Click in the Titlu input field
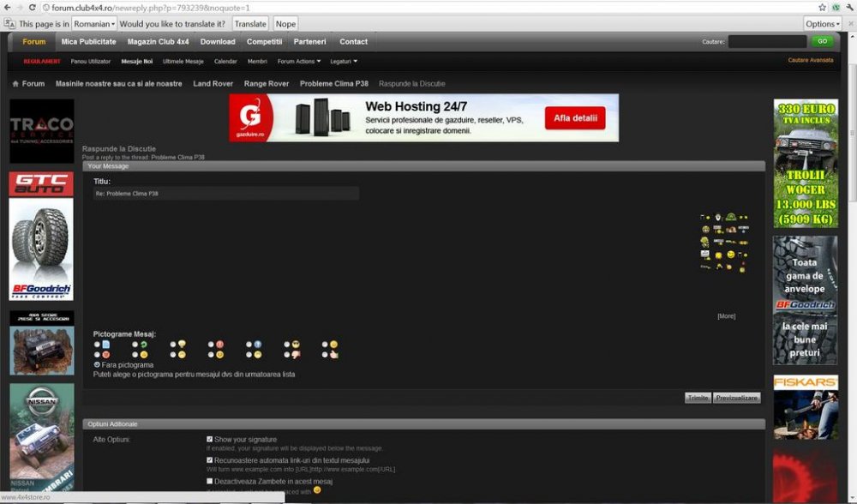 pos(225,193)
